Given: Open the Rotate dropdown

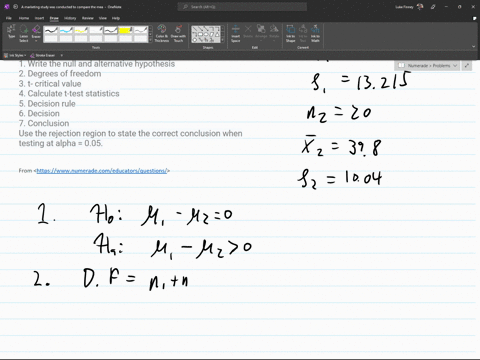Looking at the screenshot, I should click(274, 33).
